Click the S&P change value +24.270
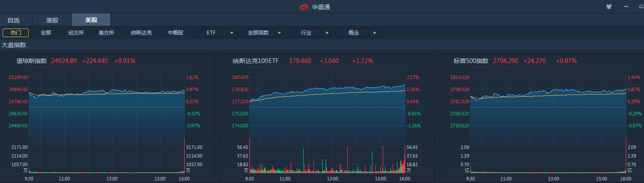 point(535,61)
